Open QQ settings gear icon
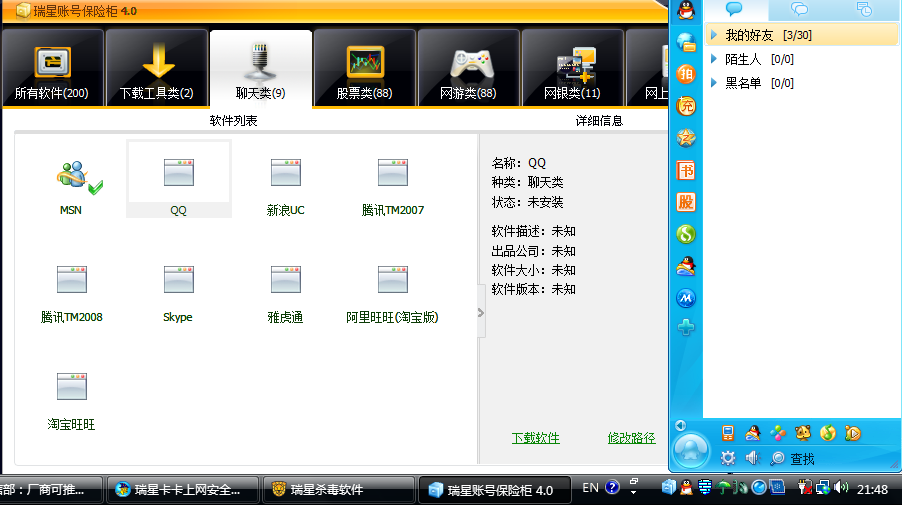The image size is (902, 505). (x=728, y=458)
